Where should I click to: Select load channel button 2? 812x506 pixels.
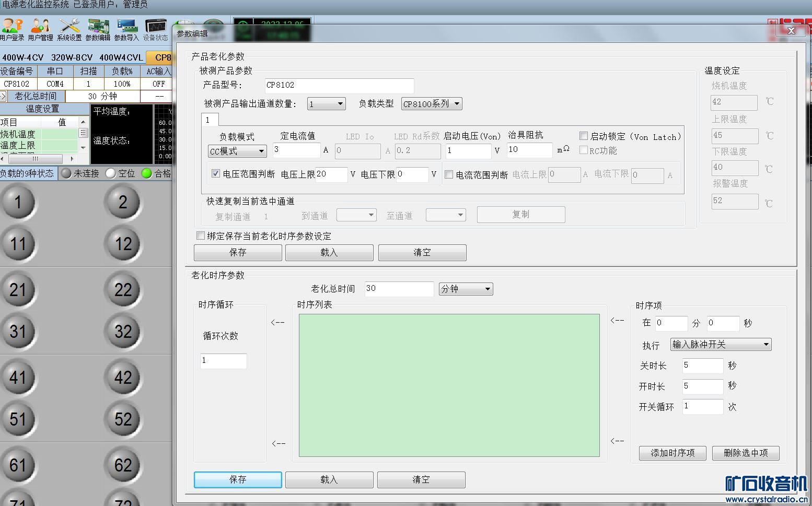(x=123, y=202)
